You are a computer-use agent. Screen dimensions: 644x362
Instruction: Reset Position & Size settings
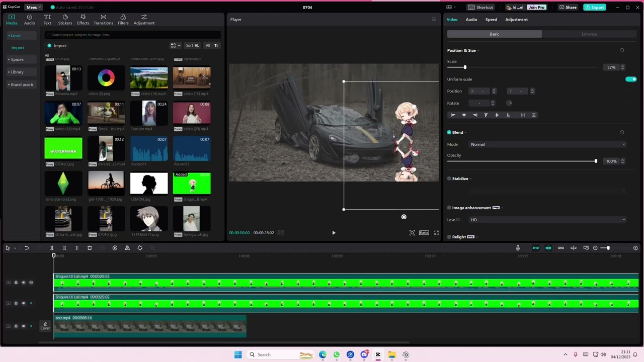[622, 50]
